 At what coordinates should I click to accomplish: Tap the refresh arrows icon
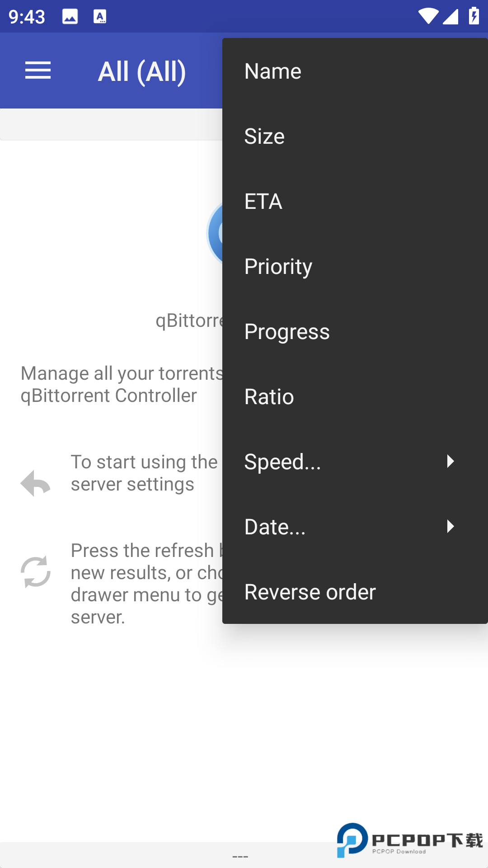coord(35,572)
